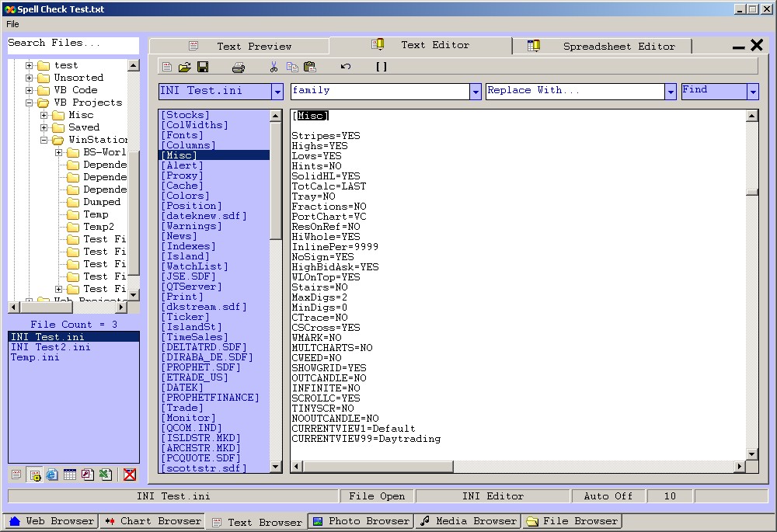Click the Access database file icon
Image resolution: width=777 pixels, height=532 pixels.
88,475
